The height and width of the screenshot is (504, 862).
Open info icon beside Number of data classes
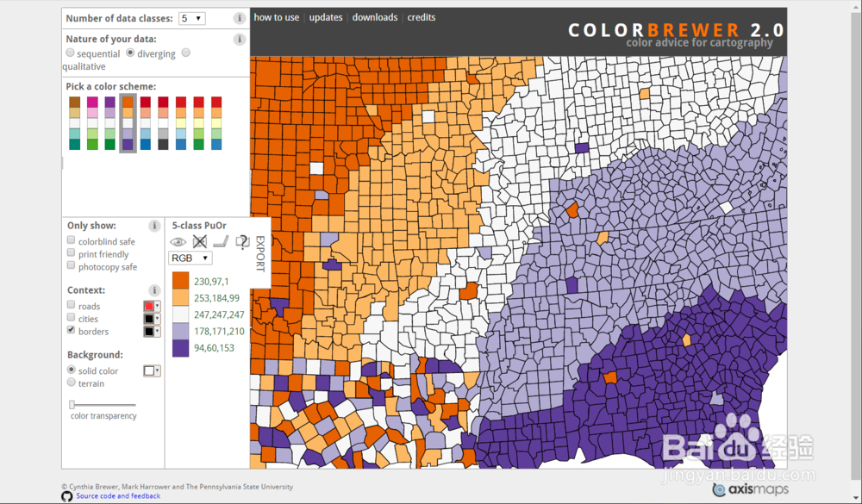pyautogui.click(x=239, y=18)
